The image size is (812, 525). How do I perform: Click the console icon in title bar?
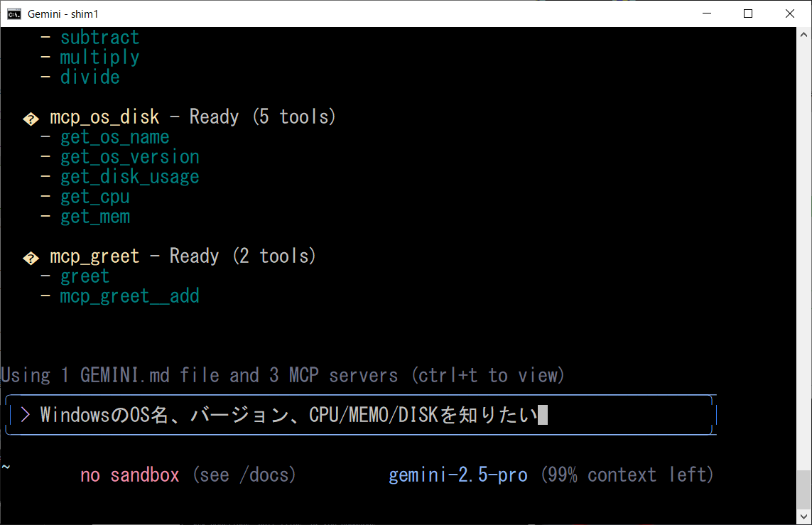point(14,13)
